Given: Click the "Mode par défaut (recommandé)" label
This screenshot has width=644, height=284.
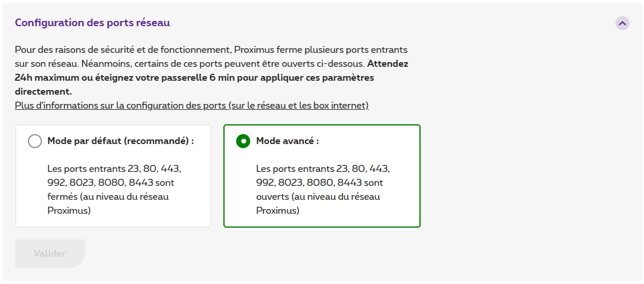Looking at the screenshot, I should pyautogui.click(x=120, y=141).
